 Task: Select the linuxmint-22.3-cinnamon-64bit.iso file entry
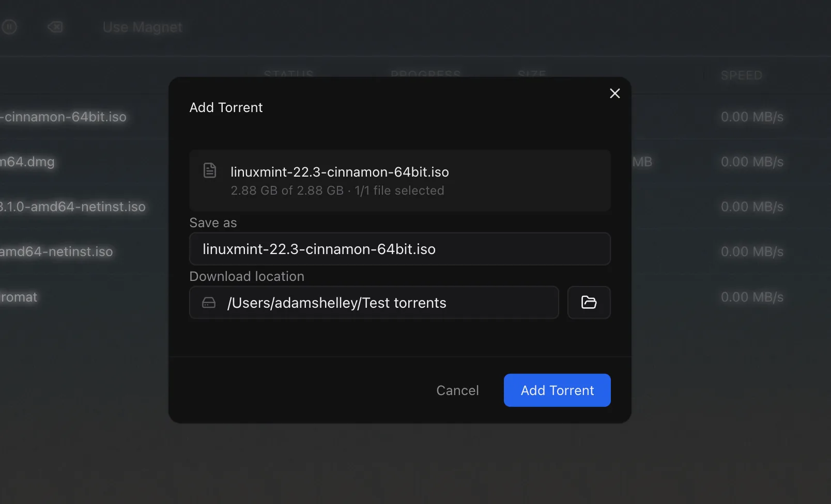pos(400,180)
